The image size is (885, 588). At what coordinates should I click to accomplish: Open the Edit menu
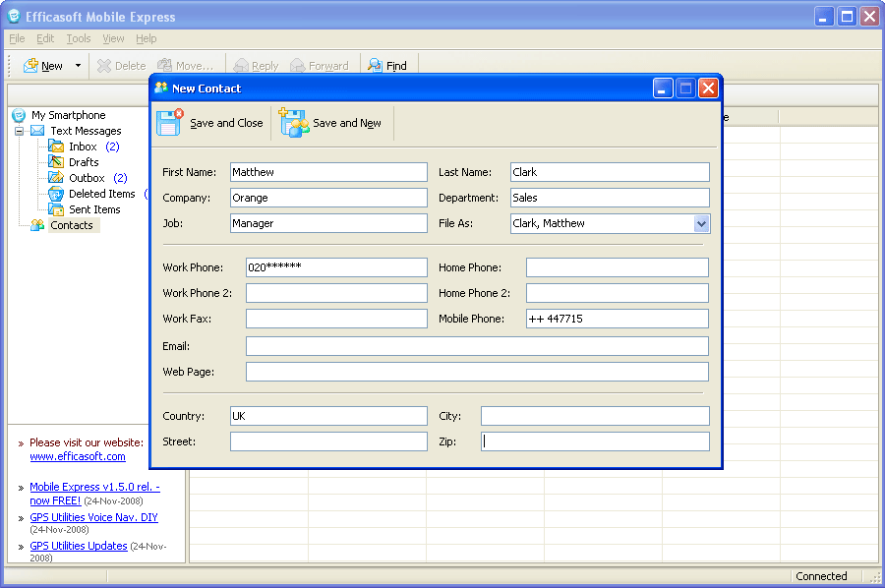tap(45, 38)
